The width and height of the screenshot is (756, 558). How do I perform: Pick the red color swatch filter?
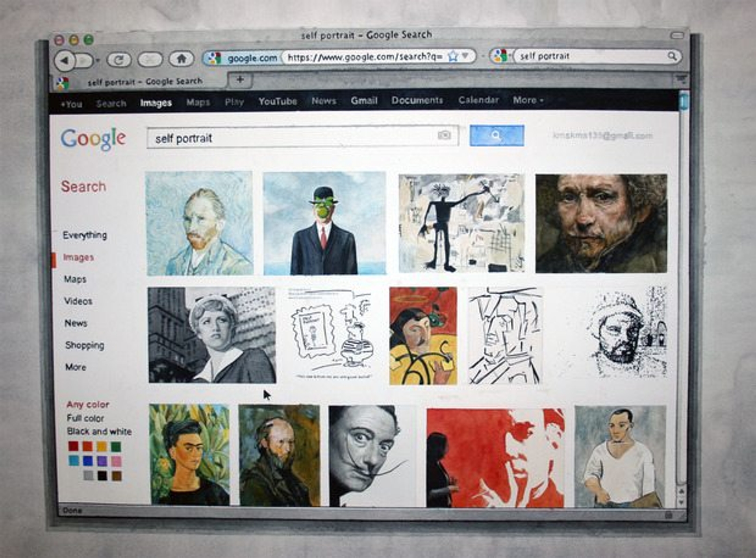point(74,446)
